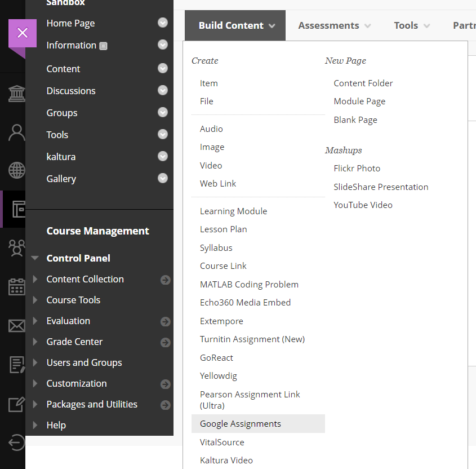Close the Build Content dropdown menu button
476x469 pixels.
(235, 25)
